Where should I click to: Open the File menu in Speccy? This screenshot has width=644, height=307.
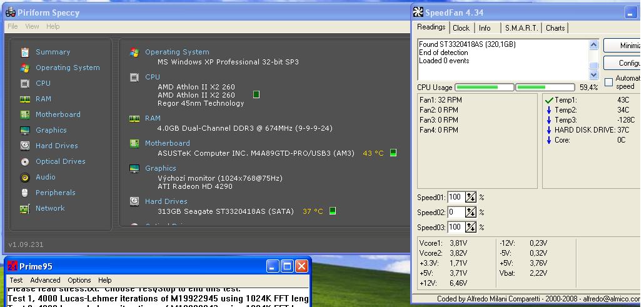click(13, 26)
